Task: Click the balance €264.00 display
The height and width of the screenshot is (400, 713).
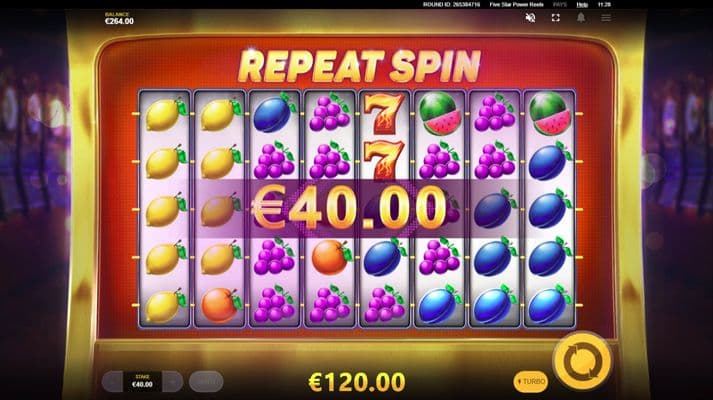Action: tap(119, 19)
